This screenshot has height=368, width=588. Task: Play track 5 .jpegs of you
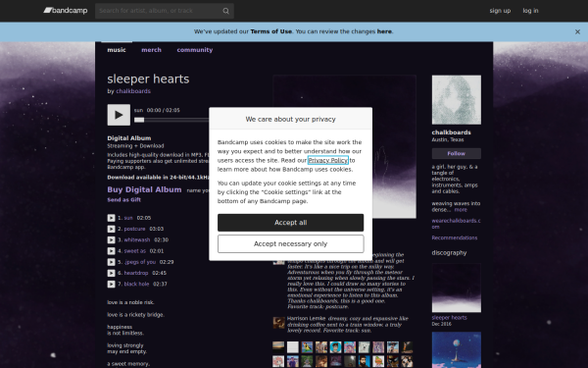click(x=111, y=262)
